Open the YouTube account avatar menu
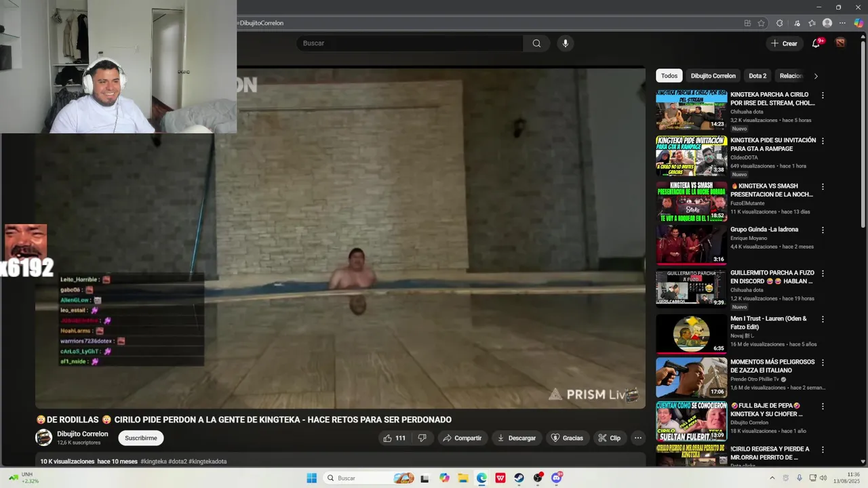Image resolution: width=868 pixels, height=488 pixels. (840, 43)
